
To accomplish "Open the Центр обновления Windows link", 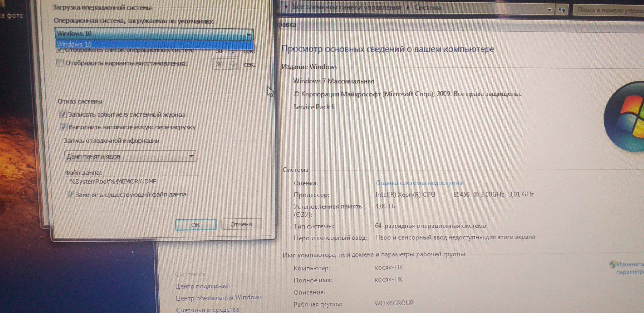I will 218,298.
